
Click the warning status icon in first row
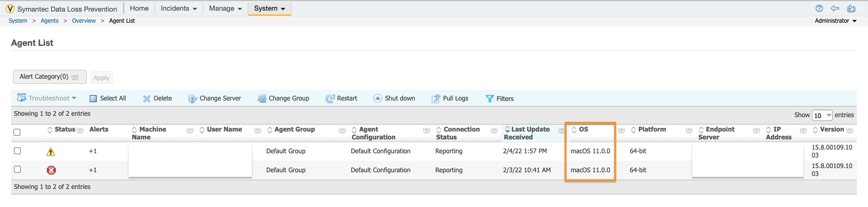(x=51, y=151)
